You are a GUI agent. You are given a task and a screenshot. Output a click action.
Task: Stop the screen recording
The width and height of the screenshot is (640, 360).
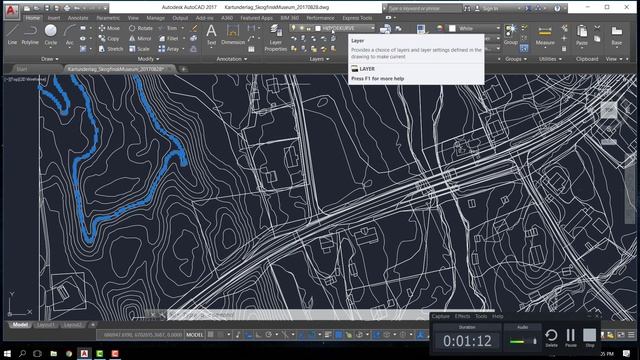[x=589, y=338]
